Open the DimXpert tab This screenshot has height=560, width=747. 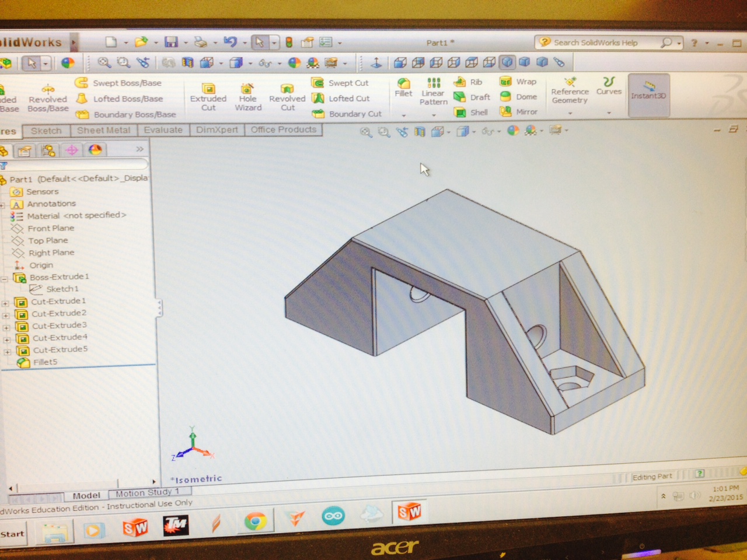click(x=217, y=129)
